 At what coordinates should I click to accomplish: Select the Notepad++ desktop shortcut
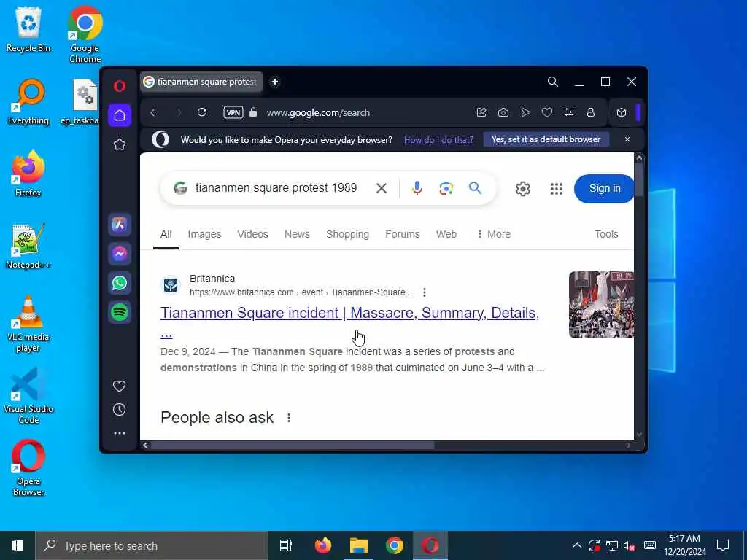pos(28,246)
